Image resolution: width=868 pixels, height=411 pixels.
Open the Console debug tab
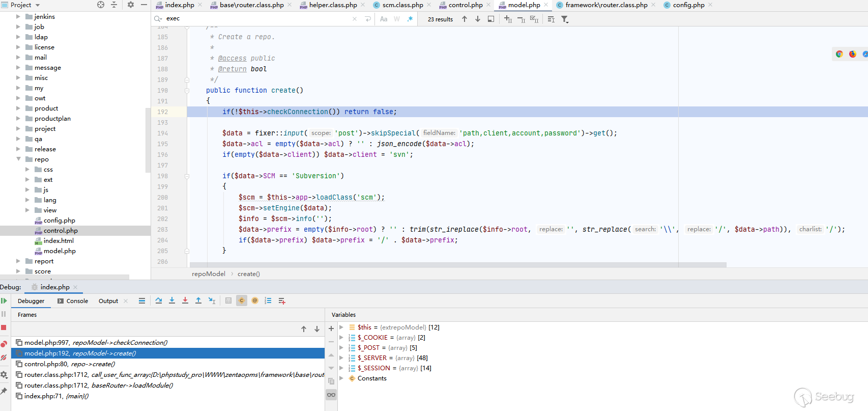click(x=77, y=301)
